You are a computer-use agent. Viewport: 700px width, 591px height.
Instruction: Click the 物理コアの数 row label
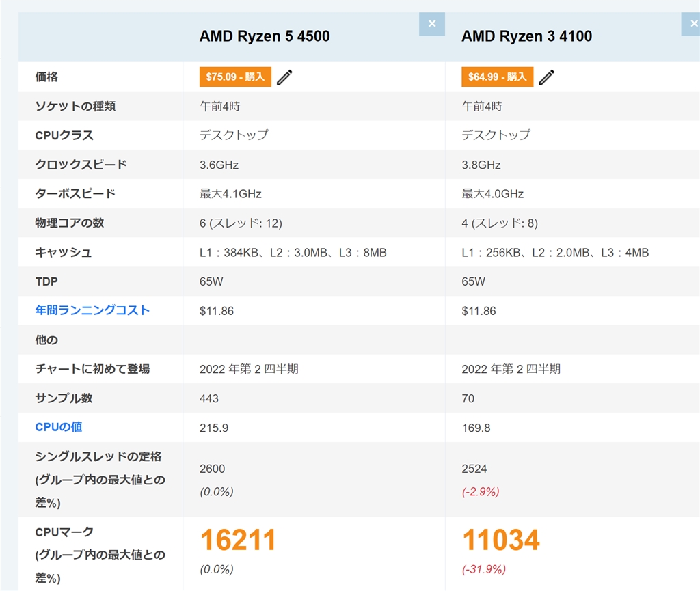tap(70, 223)
